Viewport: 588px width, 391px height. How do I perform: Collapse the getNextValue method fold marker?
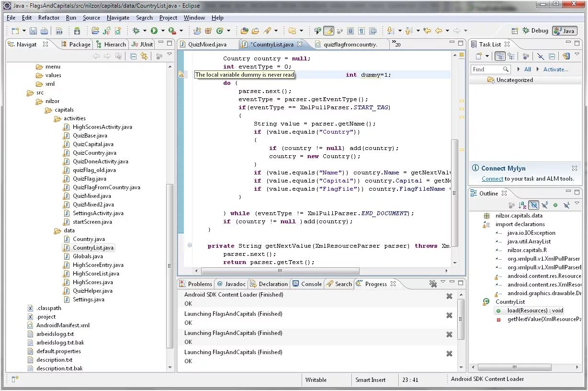[x=190, y=245]
